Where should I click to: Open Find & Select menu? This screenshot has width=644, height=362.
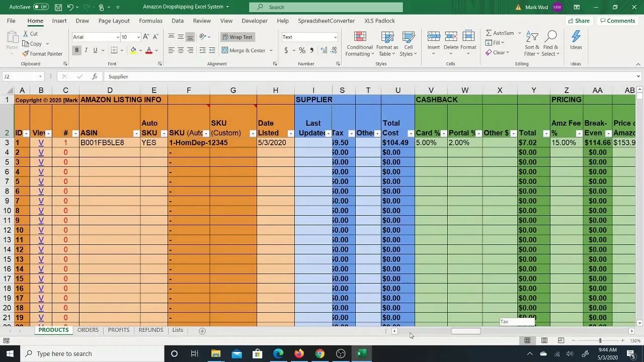tap(550, 44)
